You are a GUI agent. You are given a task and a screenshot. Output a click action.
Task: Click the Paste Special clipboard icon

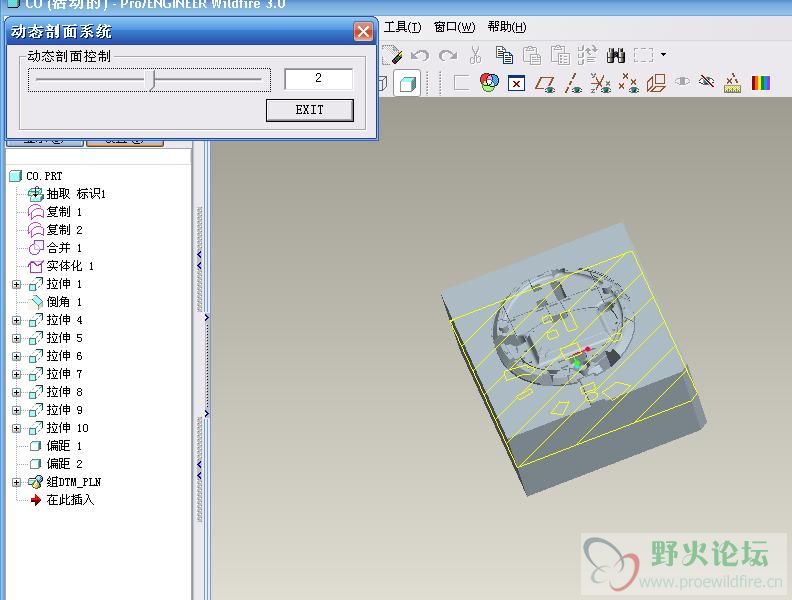560,55
